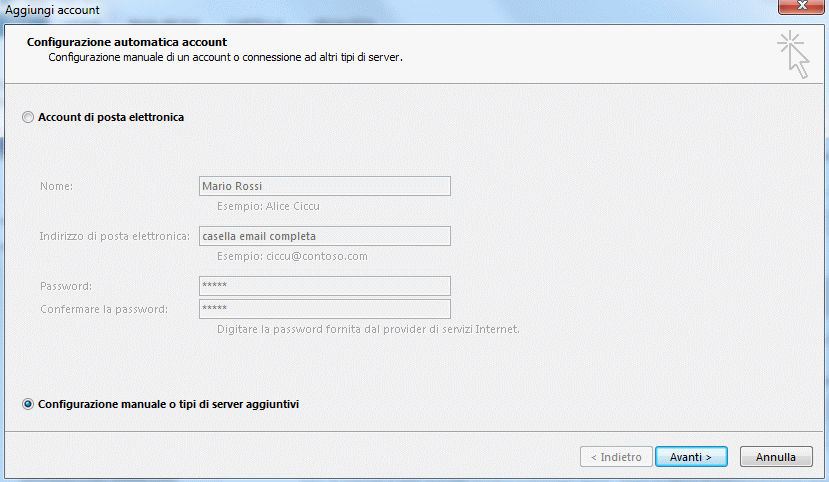
Task: Click the Digitare la password hint text
Action: click(x=368, y=329)
